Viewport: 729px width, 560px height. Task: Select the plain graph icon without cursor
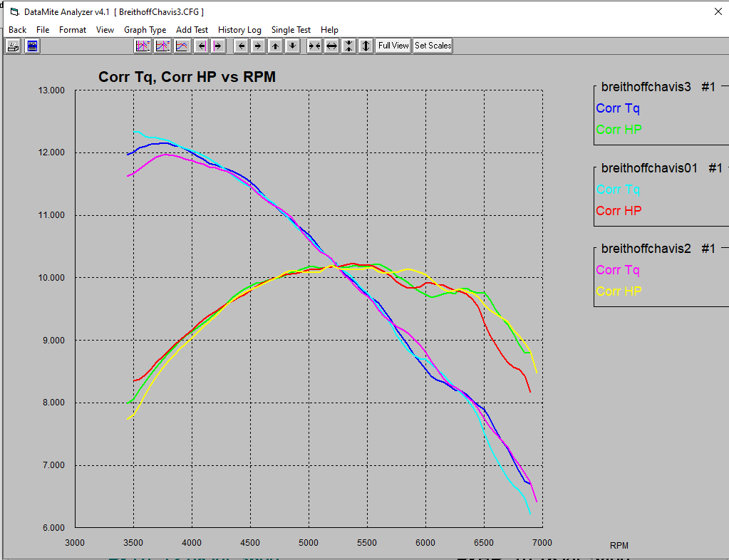pos(181,46)
